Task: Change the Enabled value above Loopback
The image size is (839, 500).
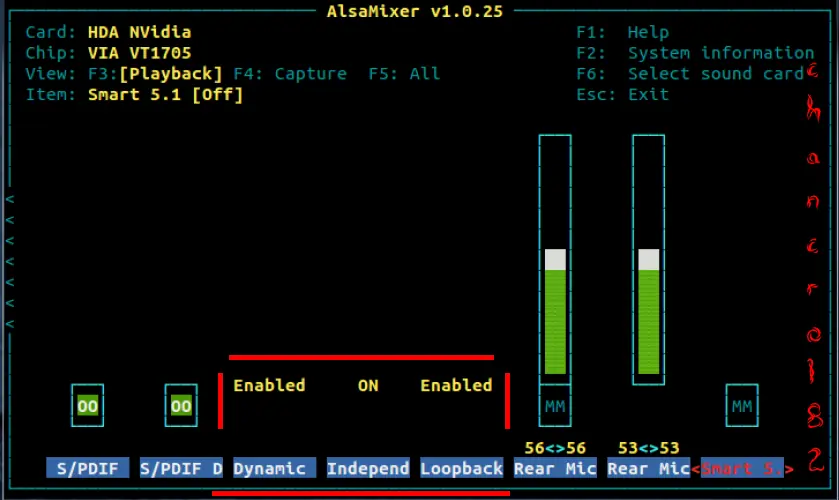Action: pos(456,385)
